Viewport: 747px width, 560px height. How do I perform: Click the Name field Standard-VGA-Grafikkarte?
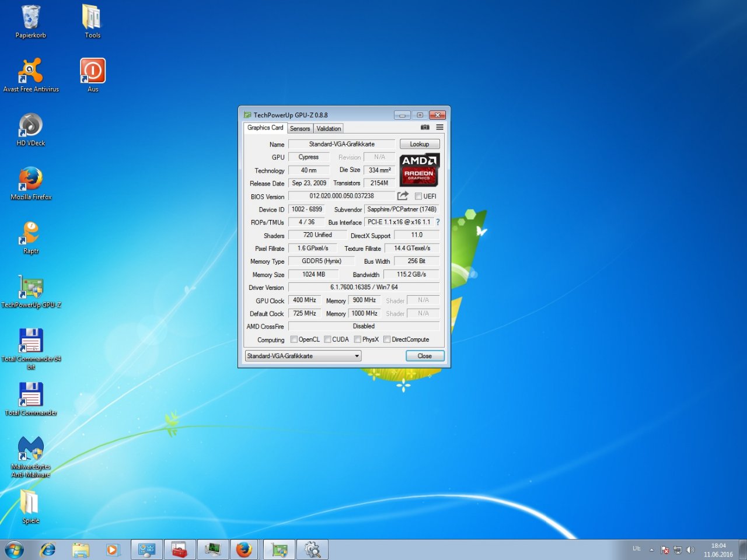pos(342,144)
